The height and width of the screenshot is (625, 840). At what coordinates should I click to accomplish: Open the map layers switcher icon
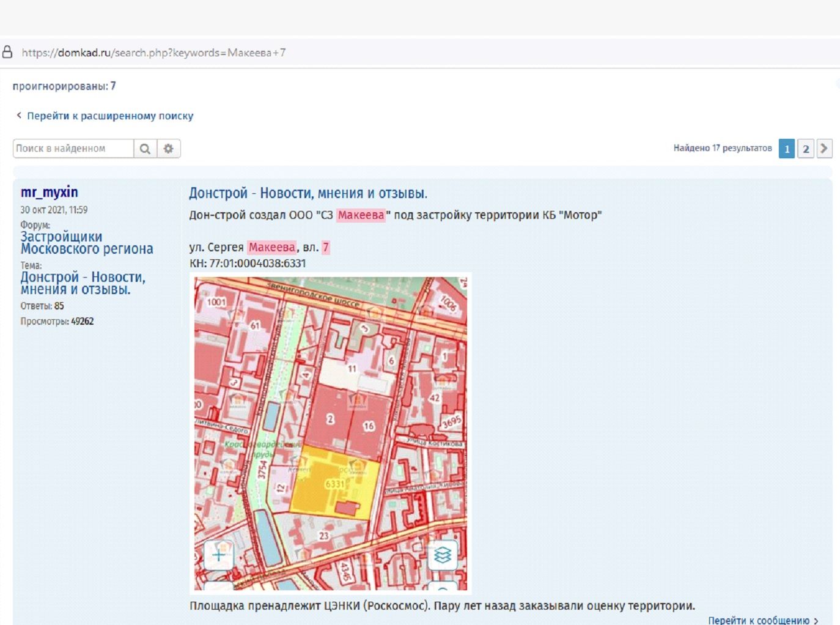click(443, 555)
